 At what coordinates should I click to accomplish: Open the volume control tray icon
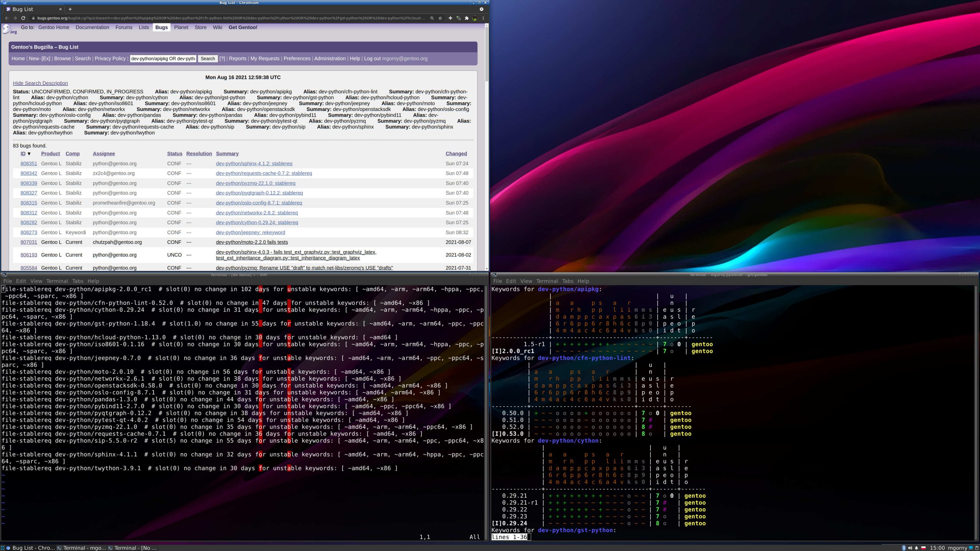[910, 548]
